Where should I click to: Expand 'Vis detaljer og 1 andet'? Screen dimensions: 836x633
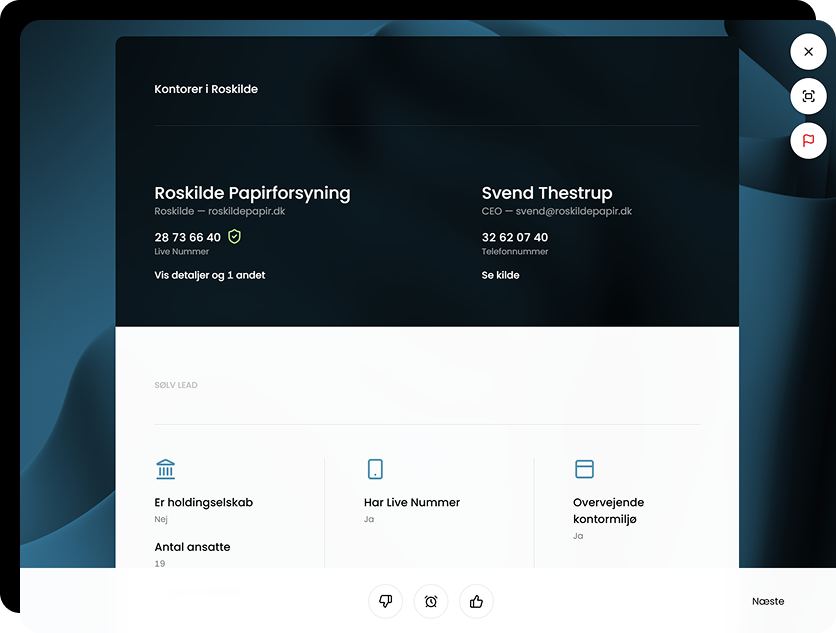coord(210,275)
